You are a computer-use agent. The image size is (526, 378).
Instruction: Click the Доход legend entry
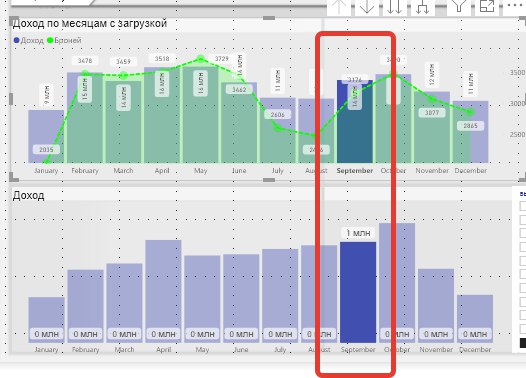[x=29, y=40]
